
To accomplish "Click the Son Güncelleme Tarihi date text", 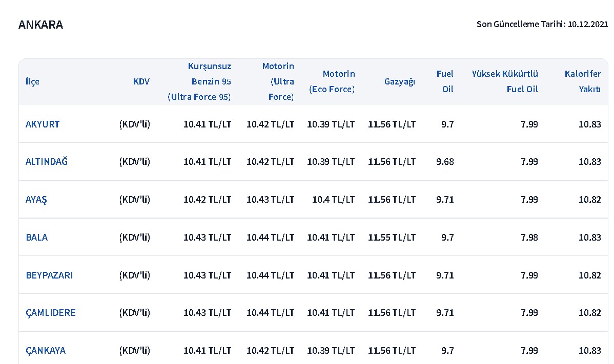I will point(542,24).
